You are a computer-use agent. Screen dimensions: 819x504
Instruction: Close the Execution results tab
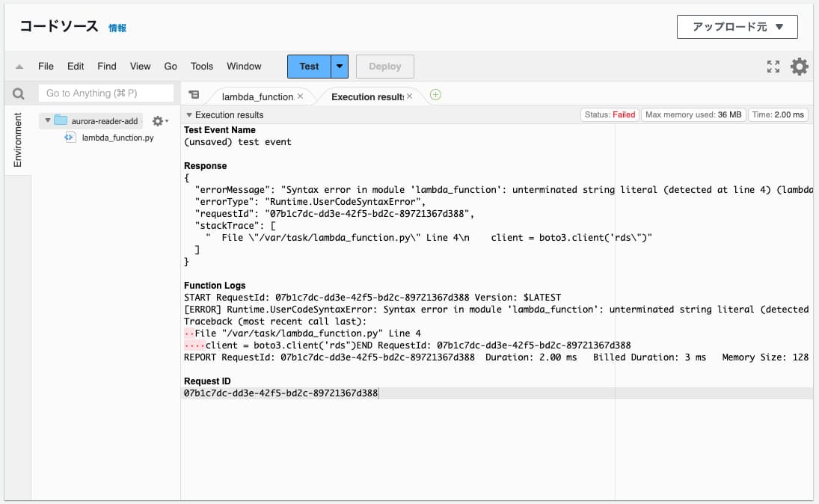tap(409, 96)
